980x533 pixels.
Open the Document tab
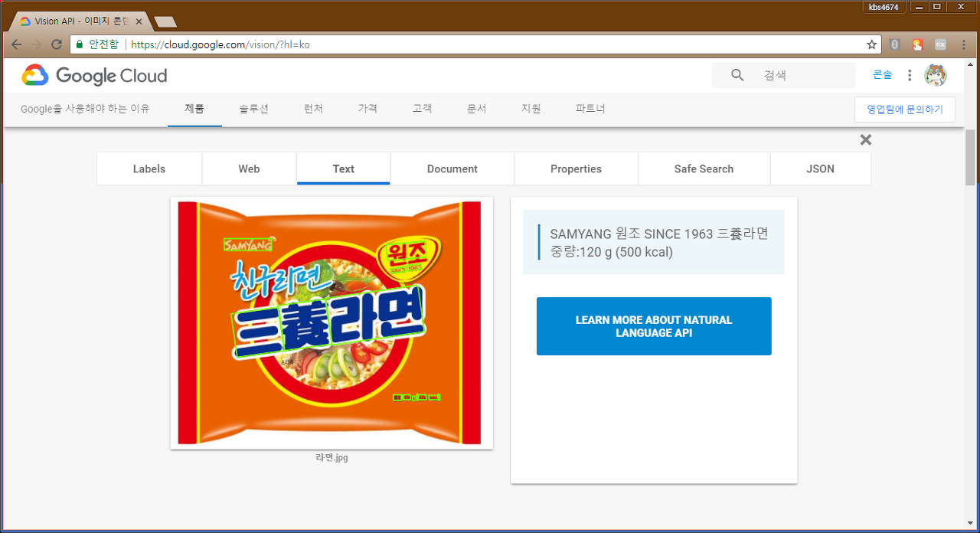click(x=452, y=168)
